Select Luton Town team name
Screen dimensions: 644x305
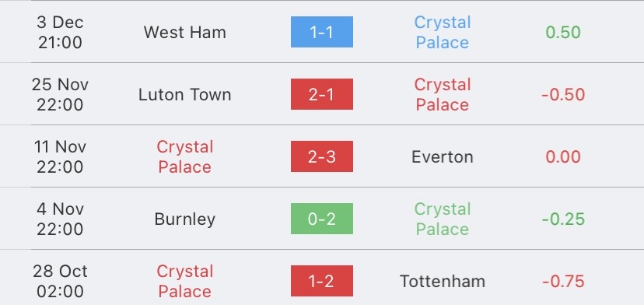(x=185, y=95)
